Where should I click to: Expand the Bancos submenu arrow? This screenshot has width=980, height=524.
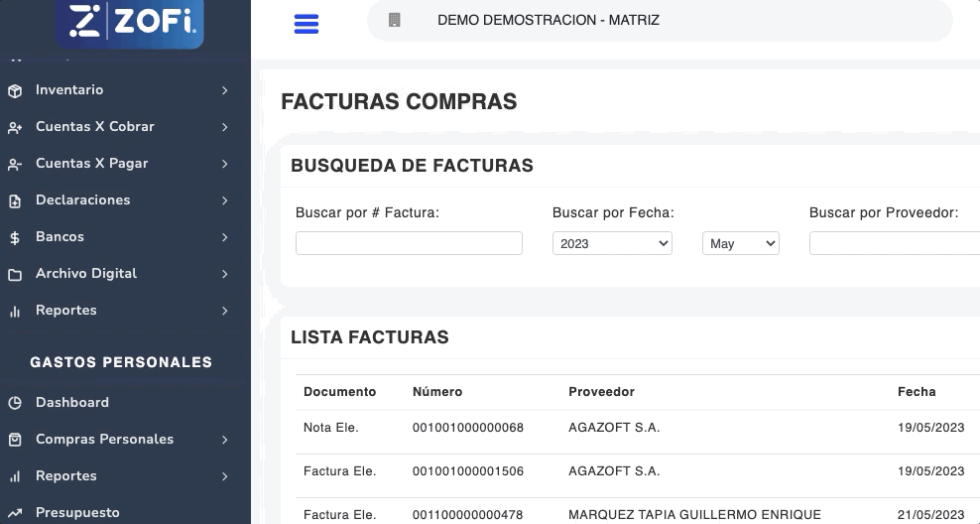(225, 237)
